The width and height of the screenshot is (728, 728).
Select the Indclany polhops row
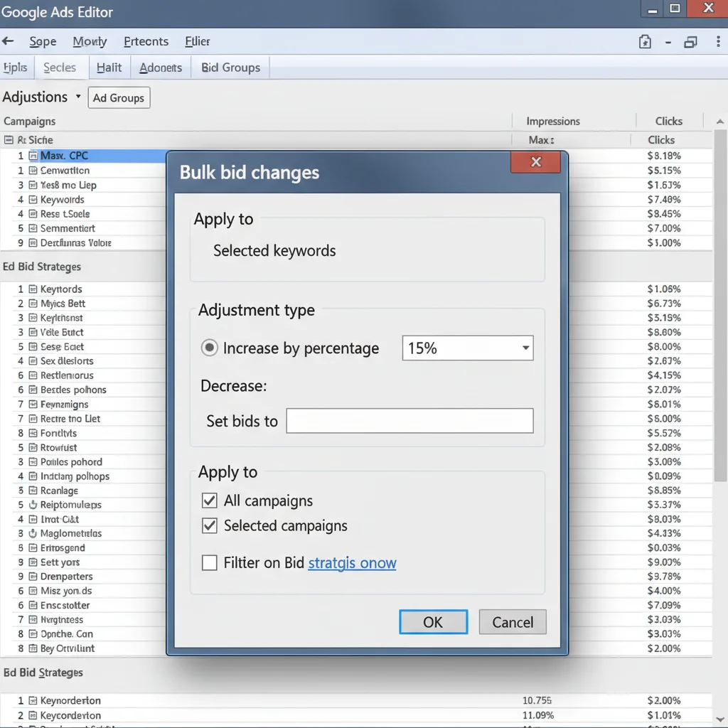click(84, 476)
